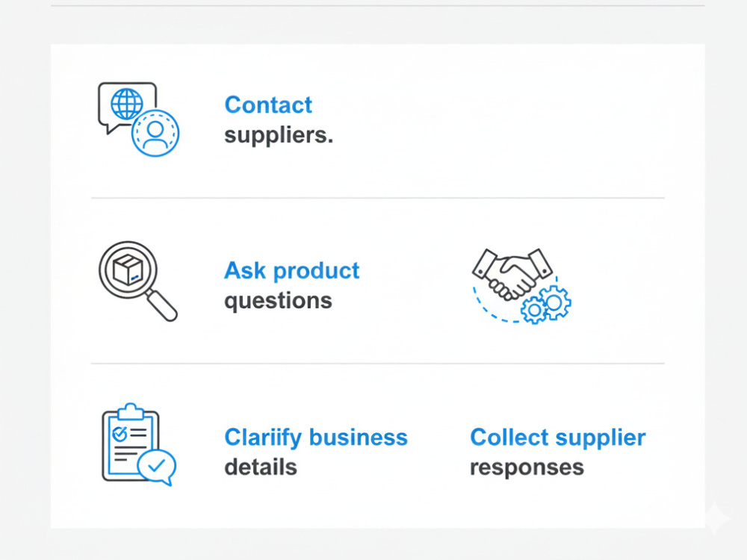
Task: Tick the checkbox circle on the clipboard
Action: point(119,434)
